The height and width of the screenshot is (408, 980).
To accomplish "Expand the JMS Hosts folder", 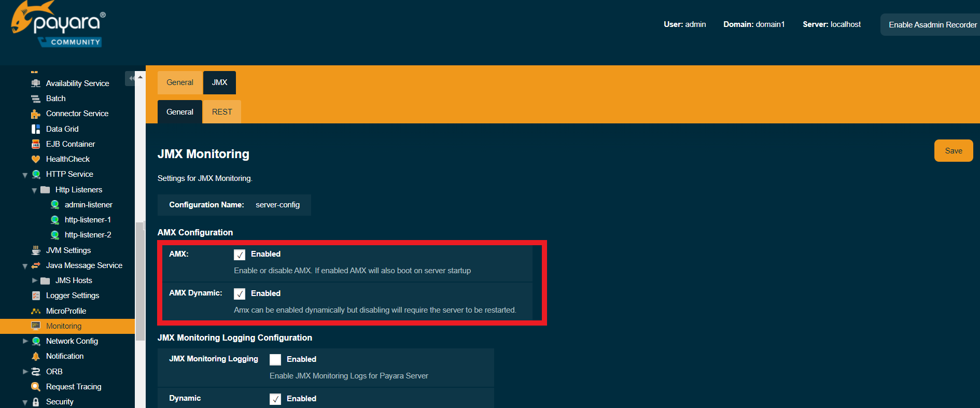I will pyautogui.click(x=35, y=280).
